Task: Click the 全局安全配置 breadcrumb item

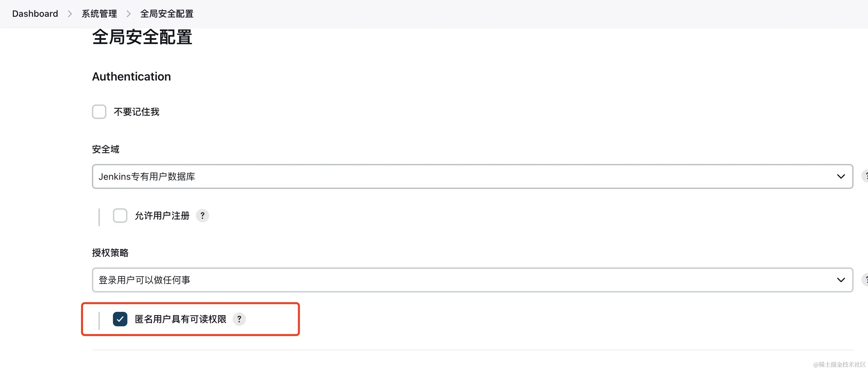Action: 166,14
